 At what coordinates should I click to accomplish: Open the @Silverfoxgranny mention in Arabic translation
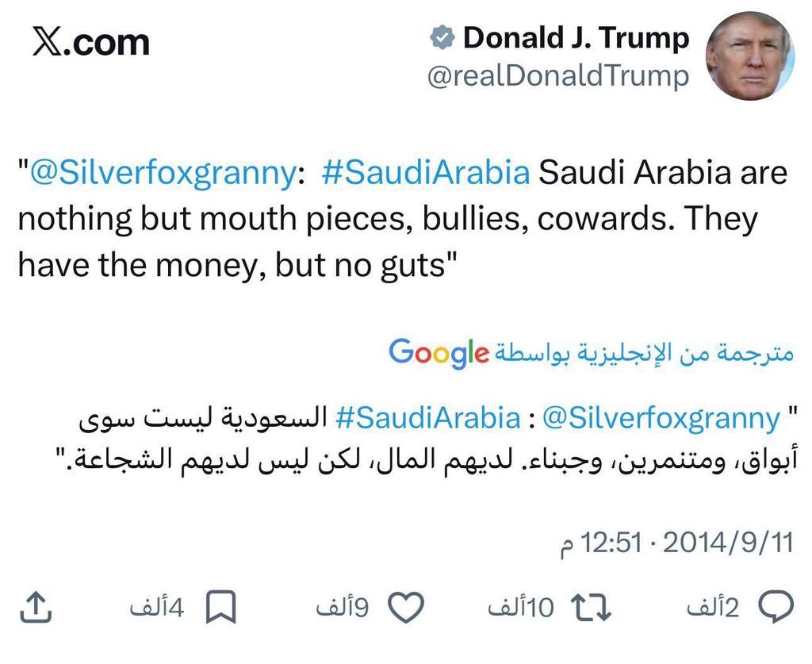(x=661, y=418)
